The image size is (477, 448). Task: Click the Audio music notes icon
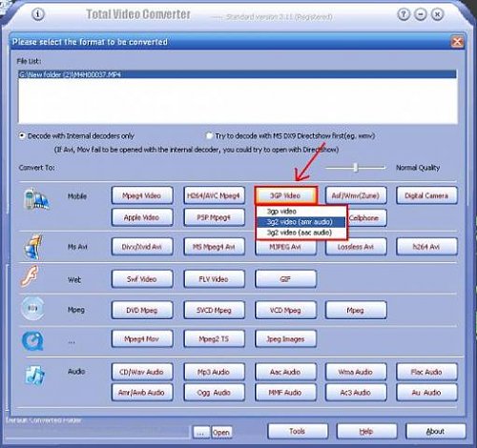pos(35,376)
